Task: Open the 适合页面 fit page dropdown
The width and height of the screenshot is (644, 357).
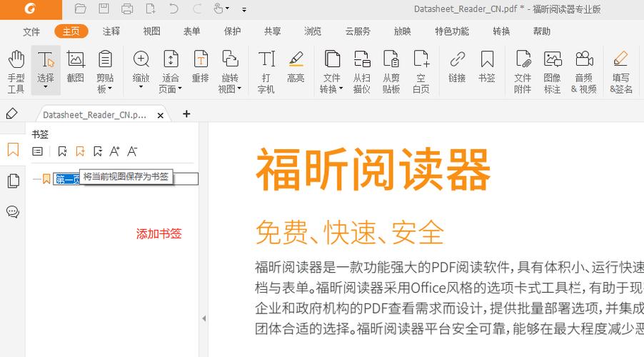Action: (171, 71)
